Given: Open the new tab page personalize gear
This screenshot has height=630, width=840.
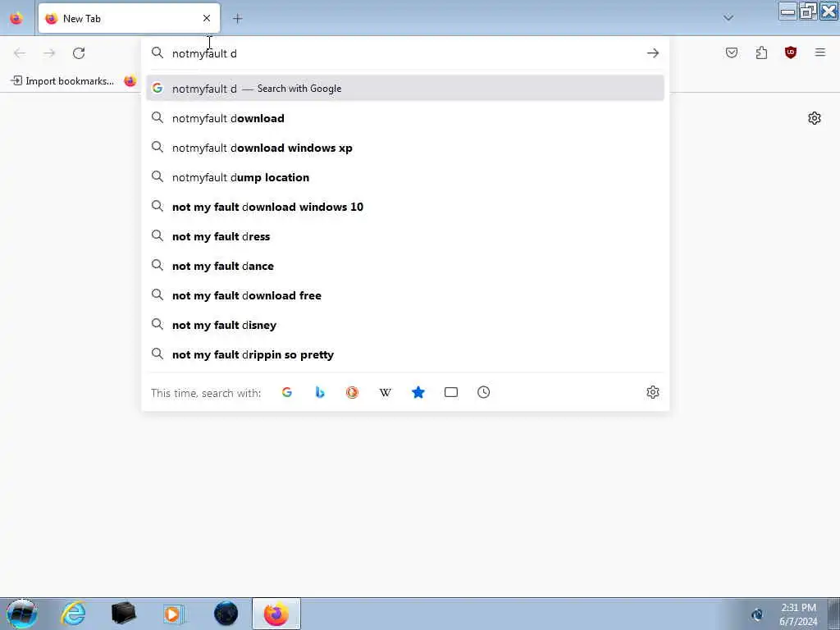Looking at the screenshot, I should (x=815, y=118).
